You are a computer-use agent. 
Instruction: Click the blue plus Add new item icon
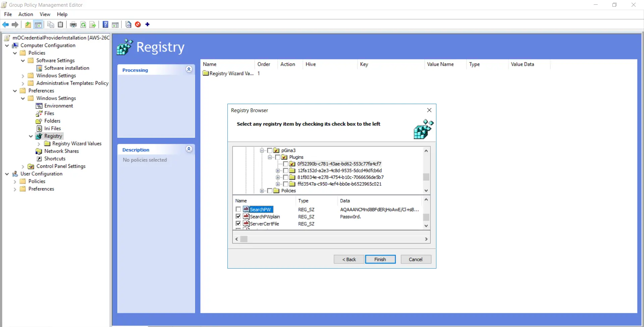[x=147, y=24]
